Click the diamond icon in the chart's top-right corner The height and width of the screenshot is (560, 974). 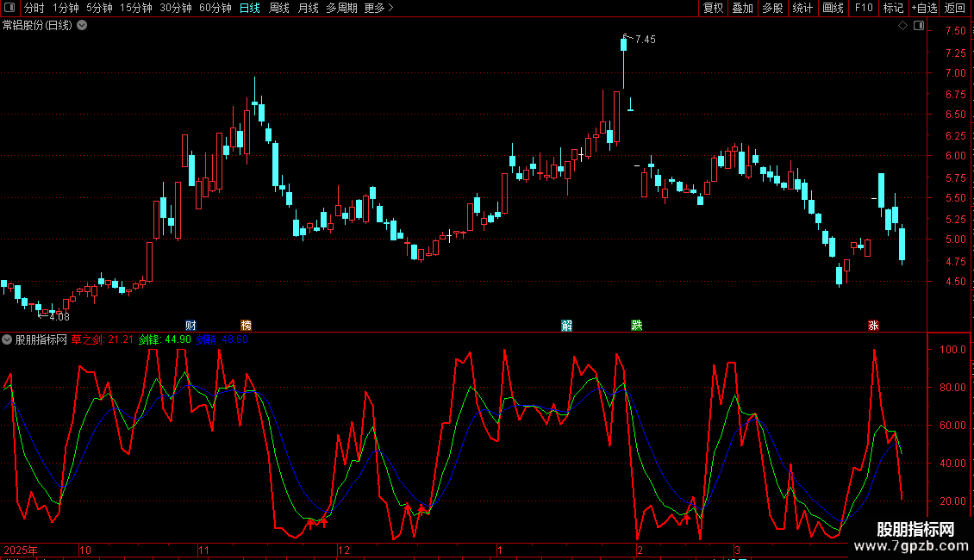click(903, 26)
